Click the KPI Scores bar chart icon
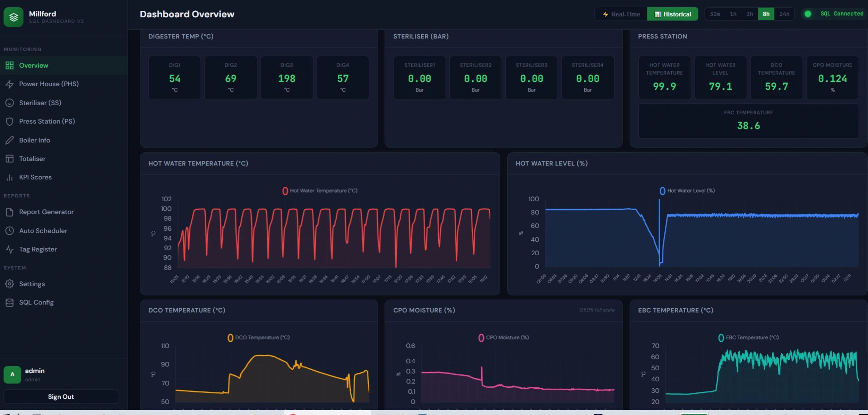The width and height of the screenshot is (868, 415). coord(9,177)
